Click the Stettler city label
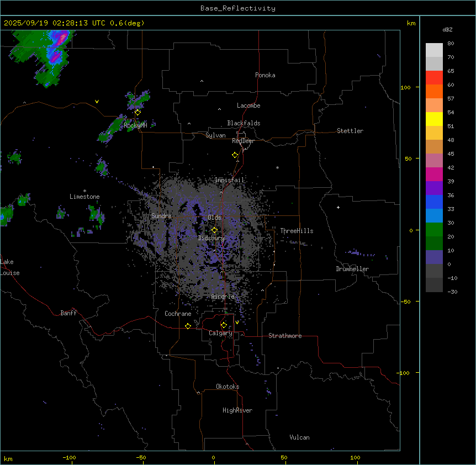 pyautogui.click(x=350, y=131)
